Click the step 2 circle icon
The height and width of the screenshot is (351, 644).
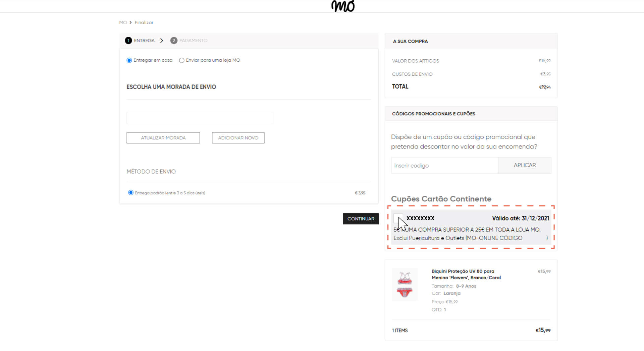pyautogui.click(x=174, y=41)
